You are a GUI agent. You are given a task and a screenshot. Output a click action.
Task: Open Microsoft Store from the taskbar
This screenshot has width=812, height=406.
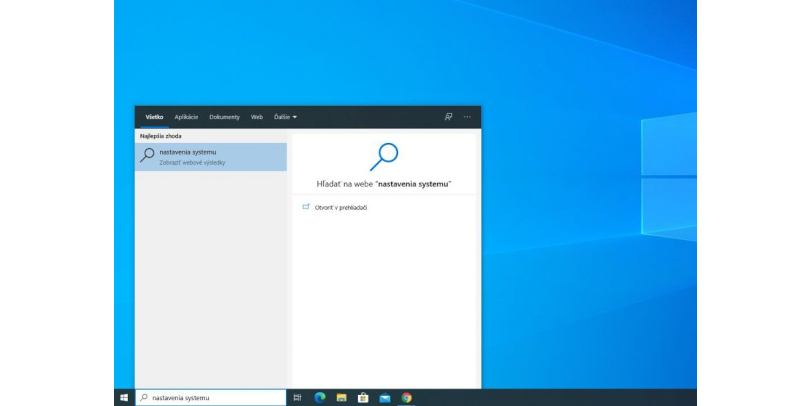point(363,397)
